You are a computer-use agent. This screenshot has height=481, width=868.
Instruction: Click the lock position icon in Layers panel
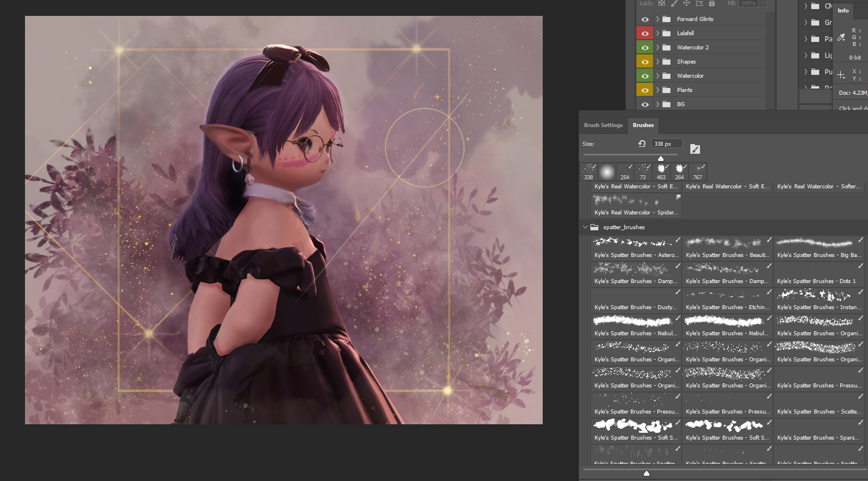(x=686, y=3)
